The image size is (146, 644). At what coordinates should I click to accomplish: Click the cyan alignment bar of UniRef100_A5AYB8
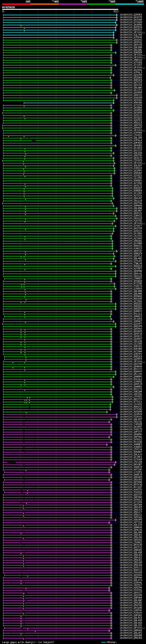tap(69, 103)
